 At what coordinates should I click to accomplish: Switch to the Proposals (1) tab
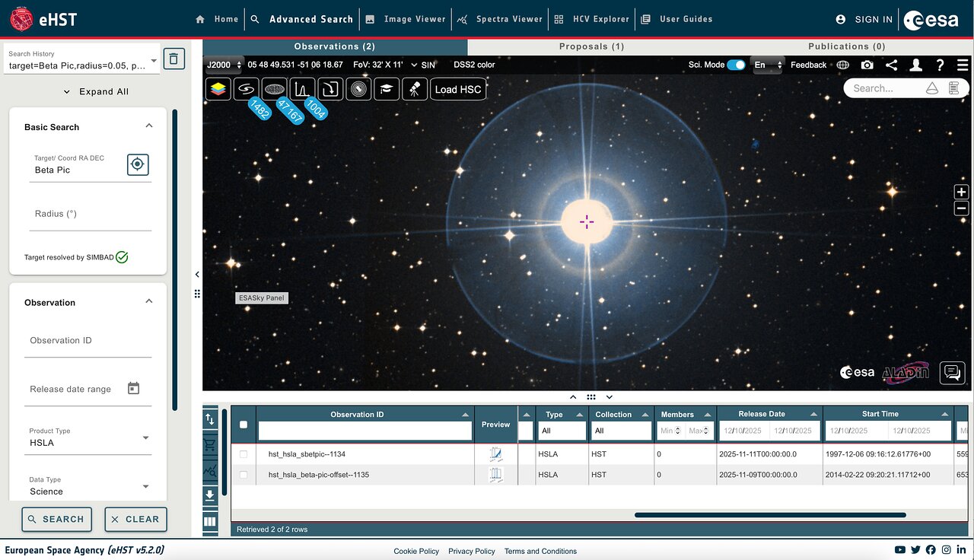point(591,46)
